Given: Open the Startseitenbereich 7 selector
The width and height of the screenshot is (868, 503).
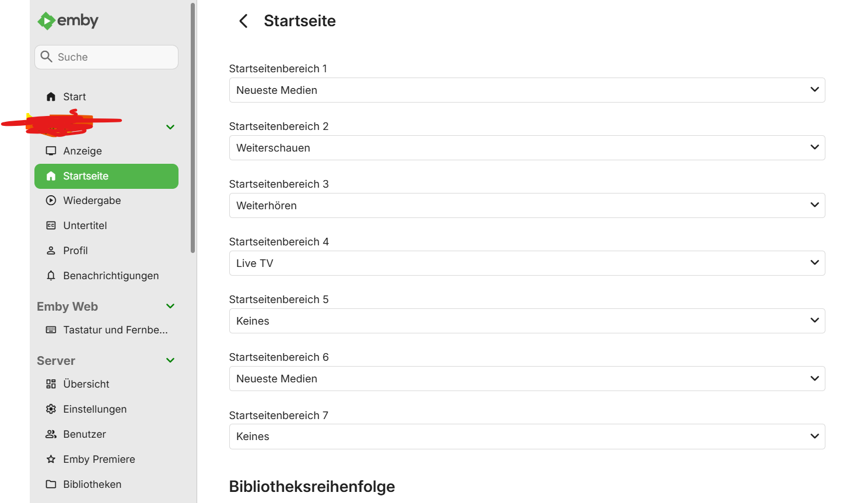Looking at the screenshot, I should coord(527,436).
